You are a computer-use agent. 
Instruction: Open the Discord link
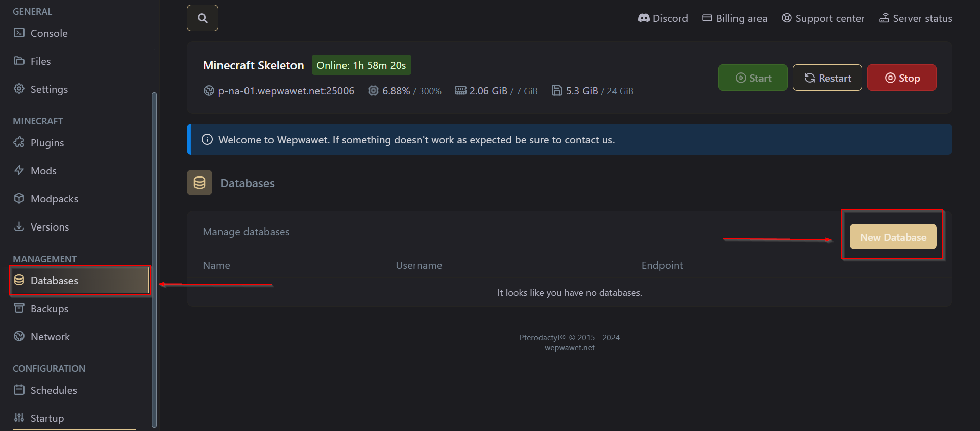click(663, 18)
